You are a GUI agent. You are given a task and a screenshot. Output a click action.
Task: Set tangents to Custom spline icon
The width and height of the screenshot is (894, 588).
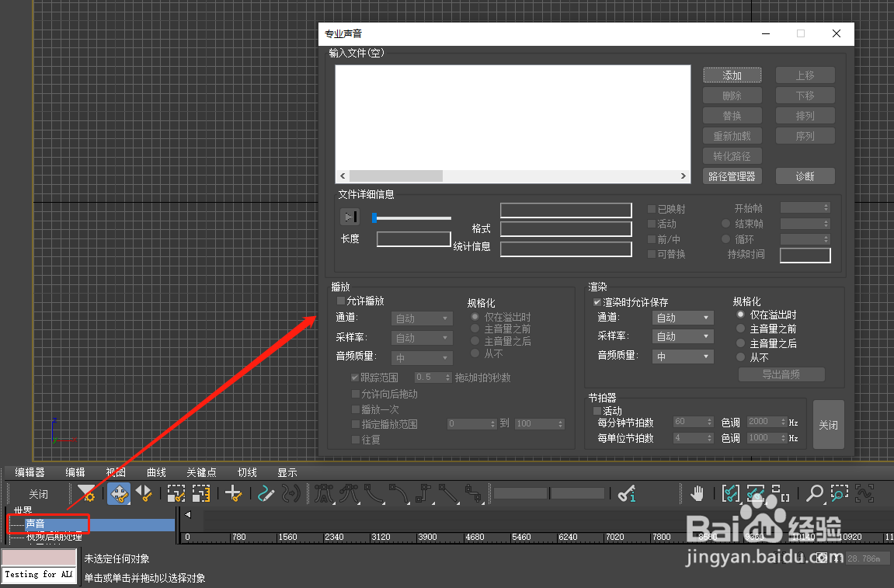[x=350, y=493]
